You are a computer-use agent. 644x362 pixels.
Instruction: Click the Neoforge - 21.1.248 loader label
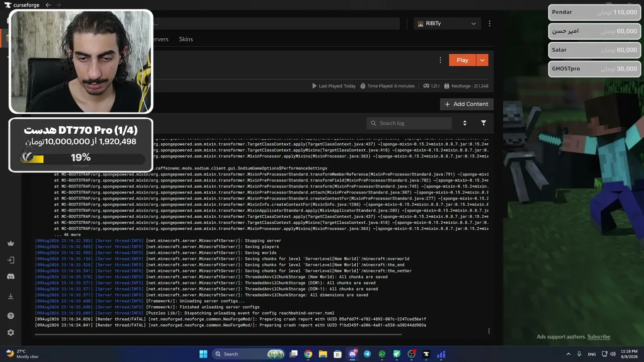pos(466,86)
